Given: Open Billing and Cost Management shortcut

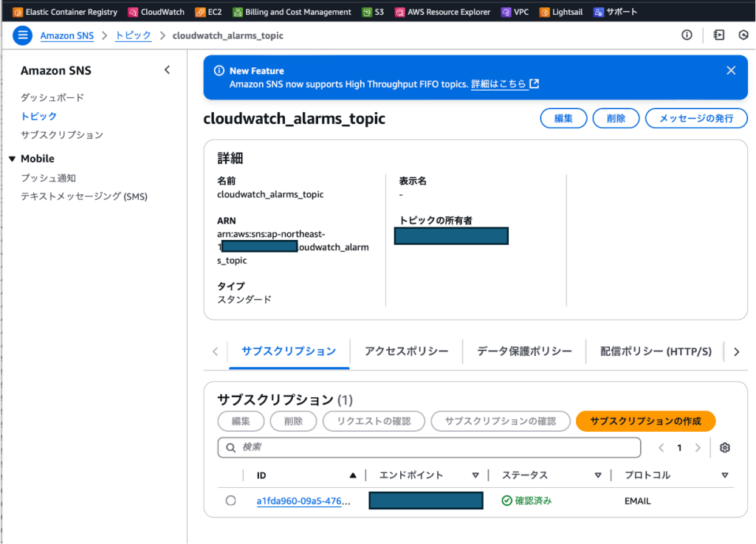Looking at the screenshot, I should click(x=292, y=12).
